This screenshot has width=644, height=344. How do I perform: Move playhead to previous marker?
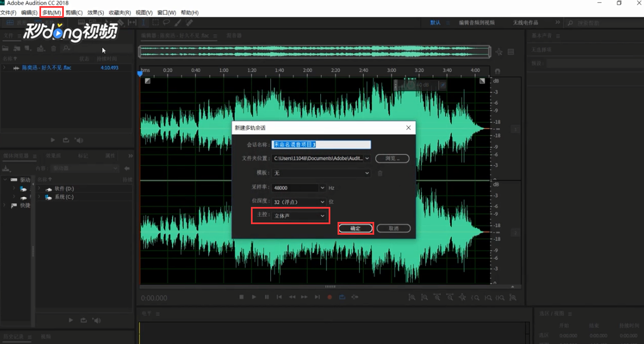279,297
